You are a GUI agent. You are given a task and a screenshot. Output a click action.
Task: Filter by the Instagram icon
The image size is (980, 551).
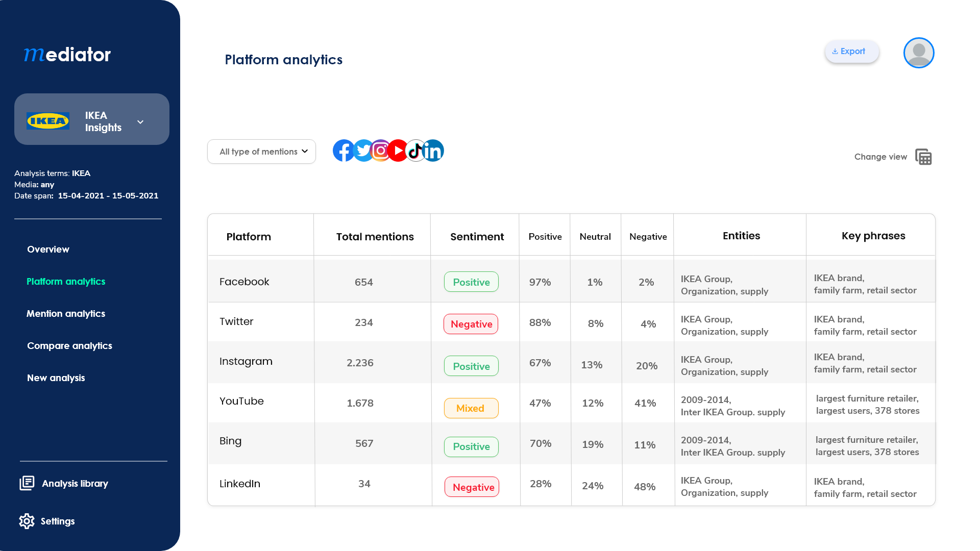pos(381,151)
